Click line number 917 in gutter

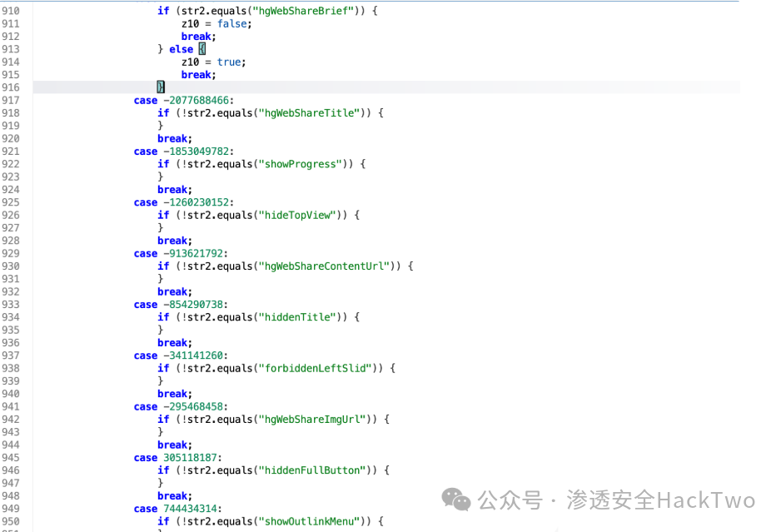(11, 100)
